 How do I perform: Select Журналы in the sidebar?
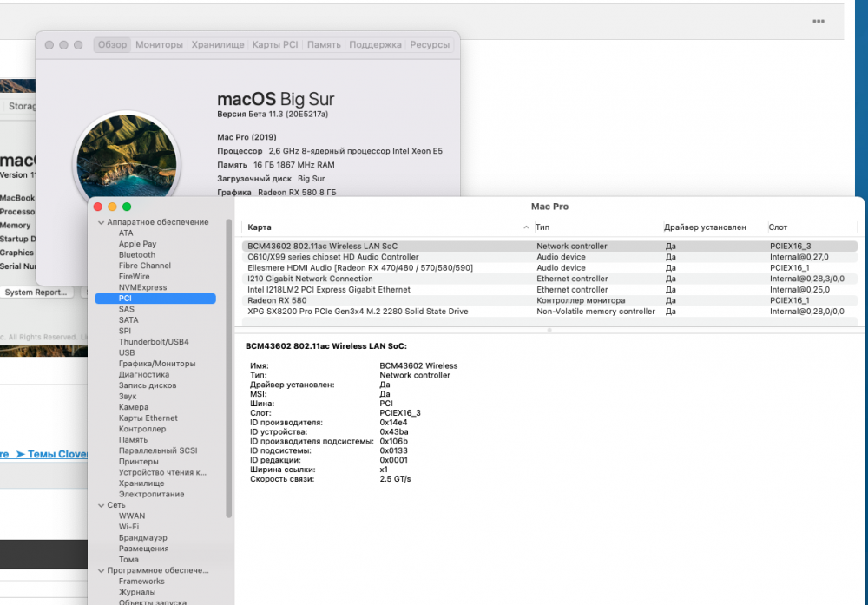click(x=137, y=592)
